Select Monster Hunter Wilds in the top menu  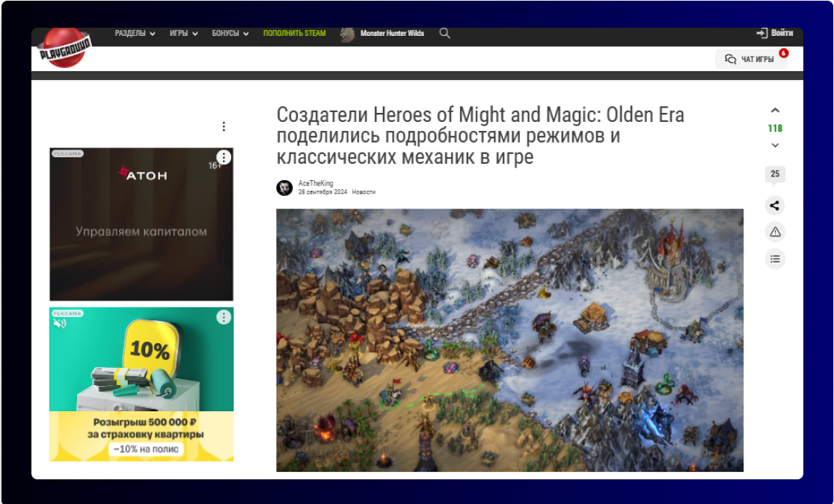393,33
